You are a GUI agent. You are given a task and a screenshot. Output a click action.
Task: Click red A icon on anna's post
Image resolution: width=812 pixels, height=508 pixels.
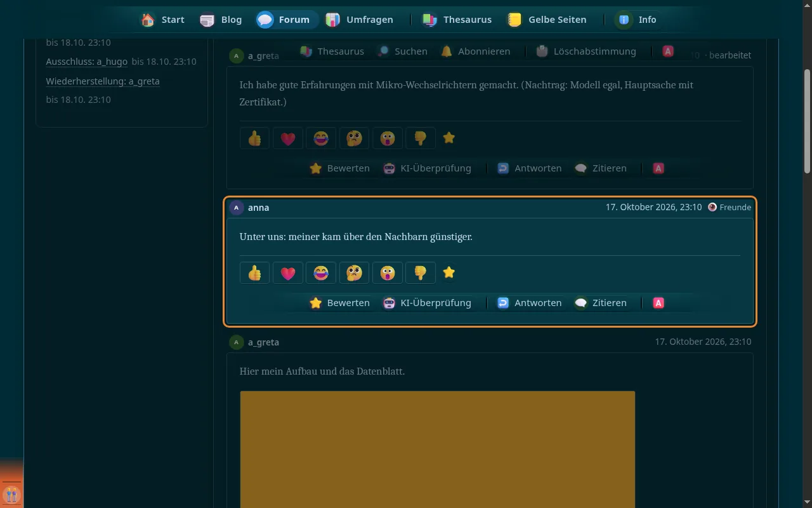[x=658, y=303]
